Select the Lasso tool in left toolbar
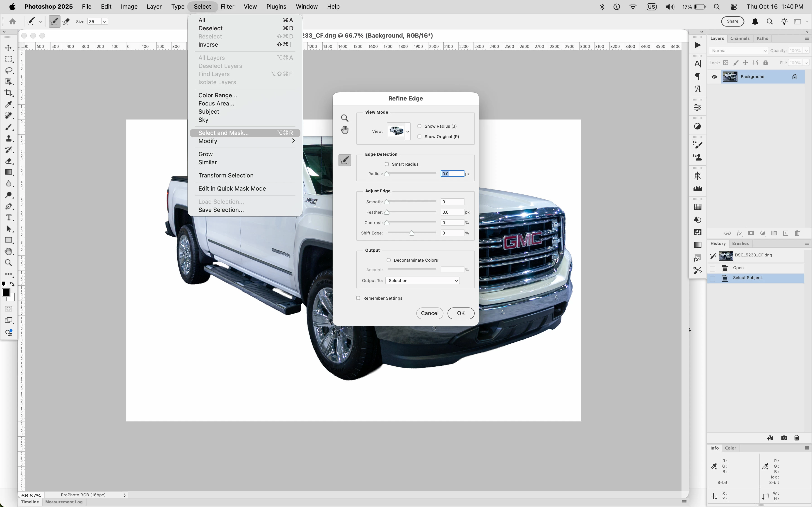 click(9, 70)
